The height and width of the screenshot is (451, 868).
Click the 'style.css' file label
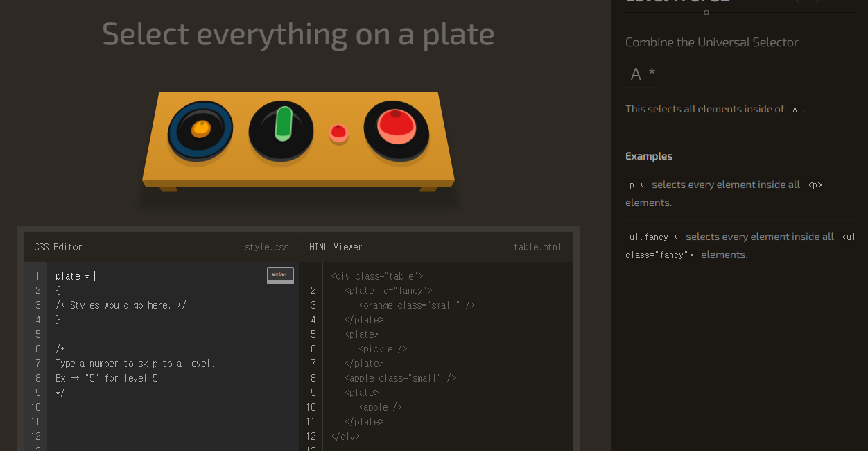[267, 247]
